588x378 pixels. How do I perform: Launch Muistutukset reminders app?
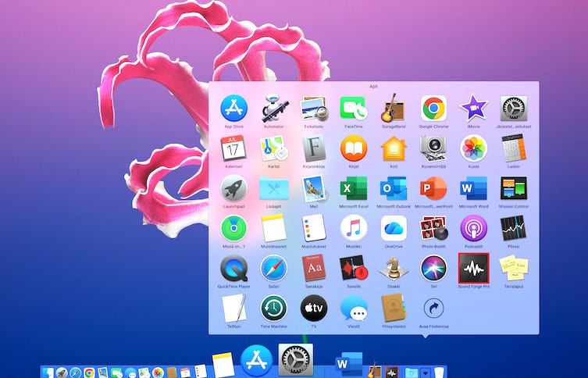pyautogui.click(x=314, y=228)
